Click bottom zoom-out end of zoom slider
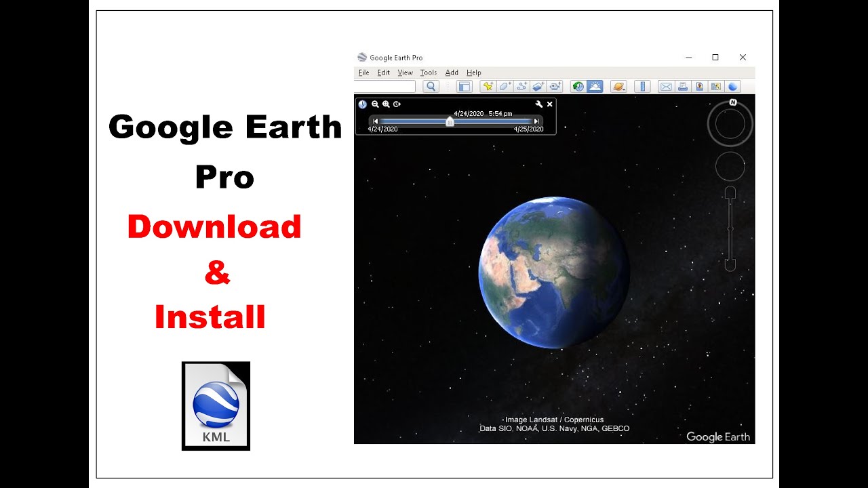868x488 pixels. [x=730, y=264]
